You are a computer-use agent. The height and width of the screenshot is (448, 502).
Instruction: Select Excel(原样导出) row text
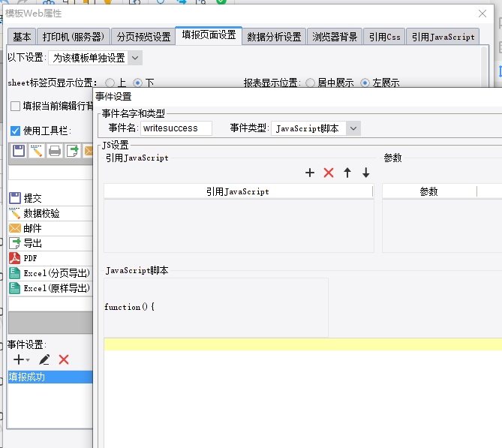pos(57,288)
